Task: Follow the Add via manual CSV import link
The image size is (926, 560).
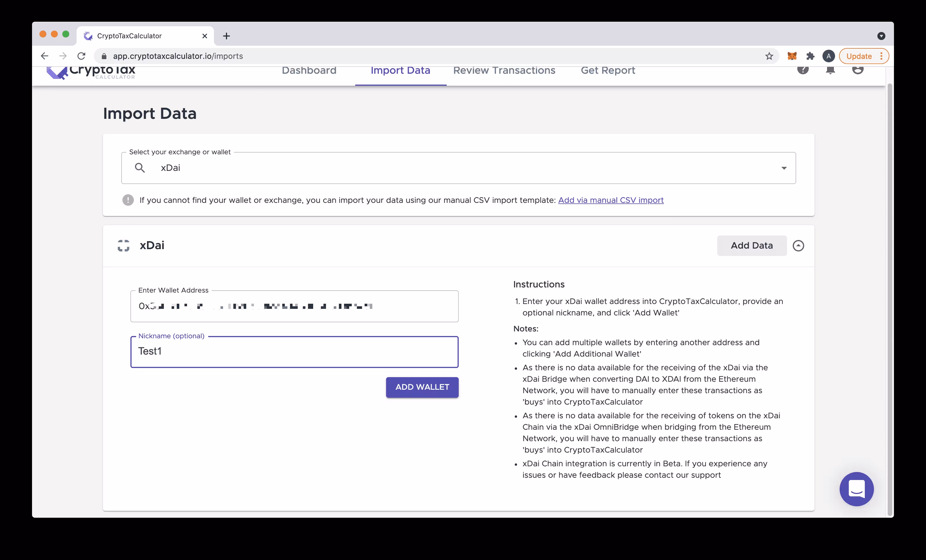Action: pos(611,200)
